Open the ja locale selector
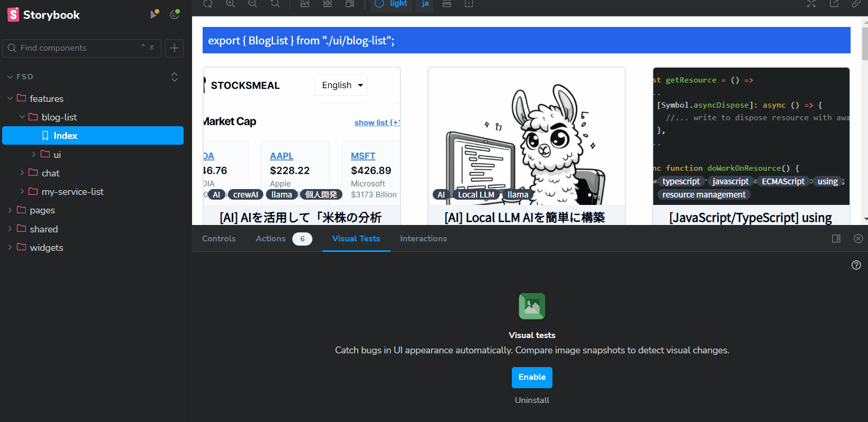868x422 pixels. pos(425,4)
